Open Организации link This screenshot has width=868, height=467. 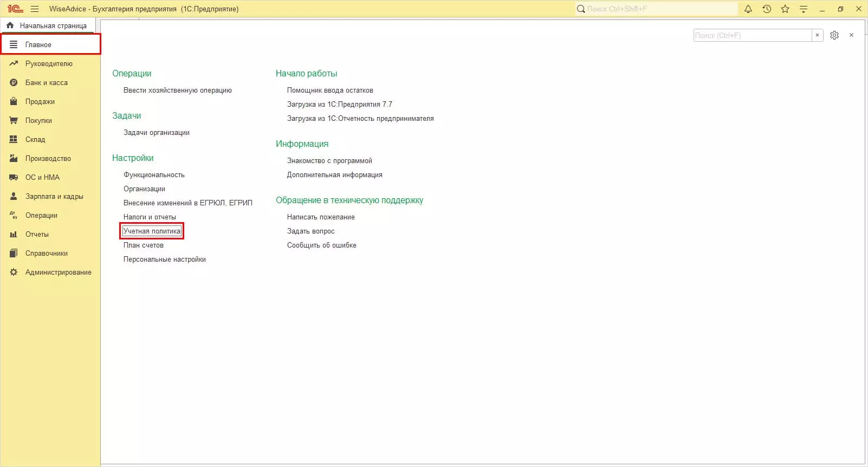[x=144, y=189]
